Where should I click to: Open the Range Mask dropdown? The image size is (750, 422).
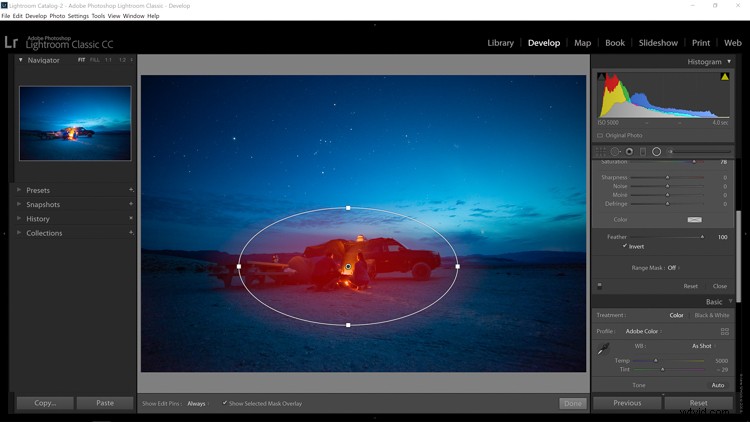coord(673,268)
